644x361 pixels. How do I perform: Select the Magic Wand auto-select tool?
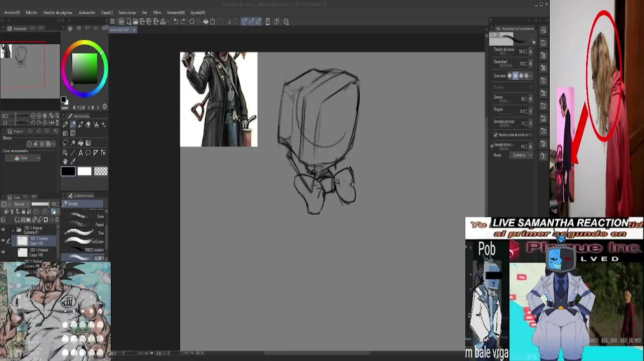pos(73,143)
